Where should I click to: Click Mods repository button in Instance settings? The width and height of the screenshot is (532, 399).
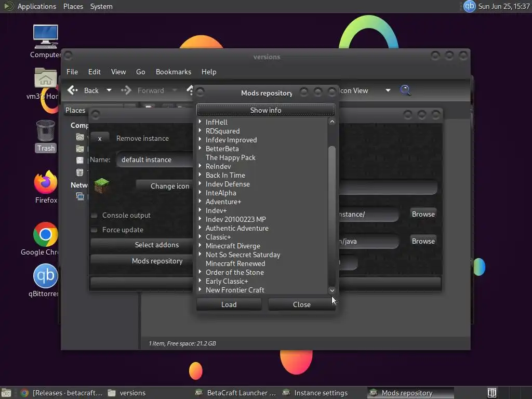click(142, 261)
